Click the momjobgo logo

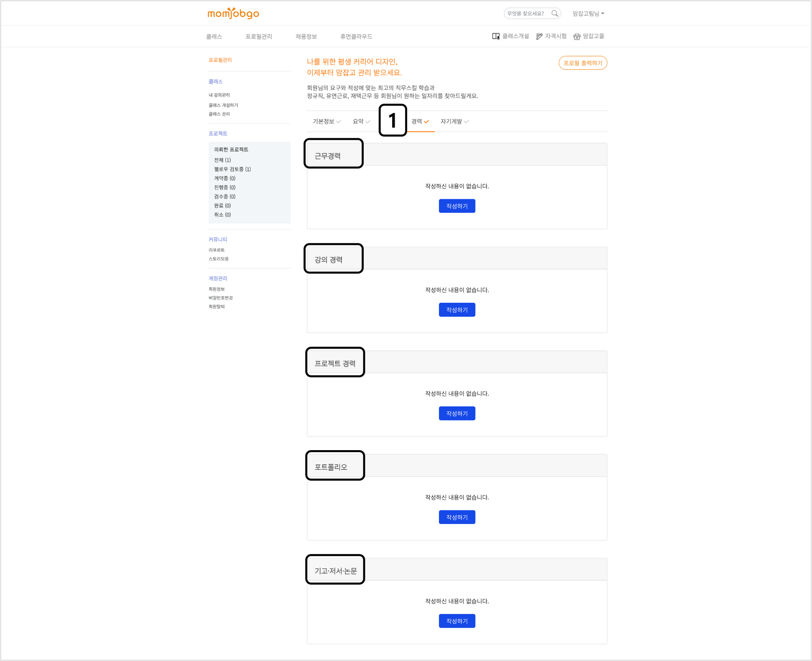coord(233,13)
